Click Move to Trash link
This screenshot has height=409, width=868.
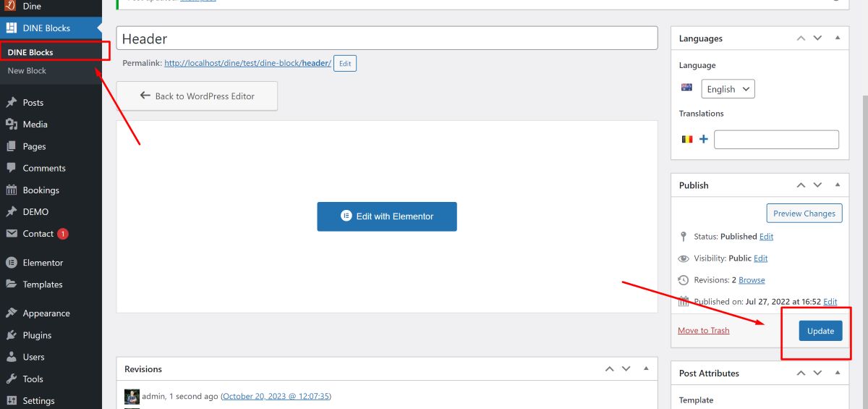coord(704,331)
